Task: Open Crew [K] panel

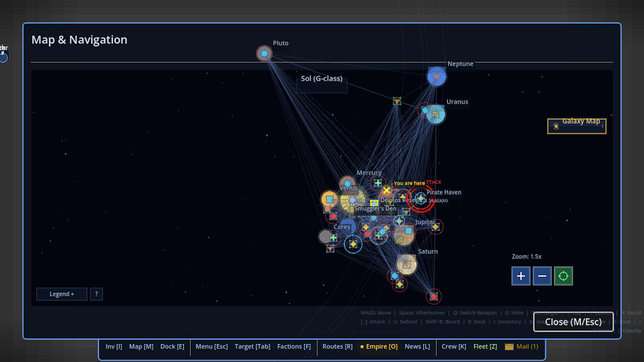Action: coord(454,347)
